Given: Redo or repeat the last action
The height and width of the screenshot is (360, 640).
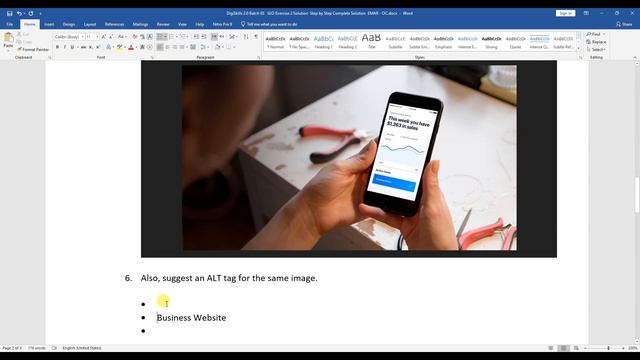Looking at the screenshot, I should click(x=31, y=13).
